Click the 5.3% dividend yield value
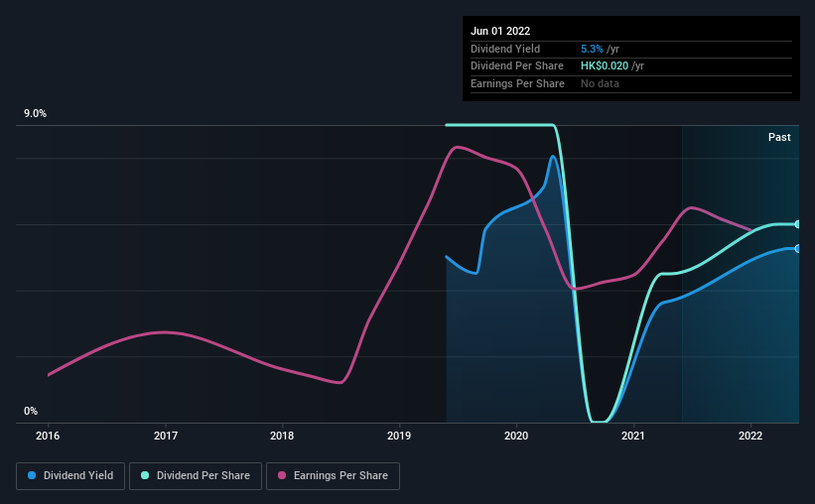Screen dimensions: 815x504 tap(594, 49)
